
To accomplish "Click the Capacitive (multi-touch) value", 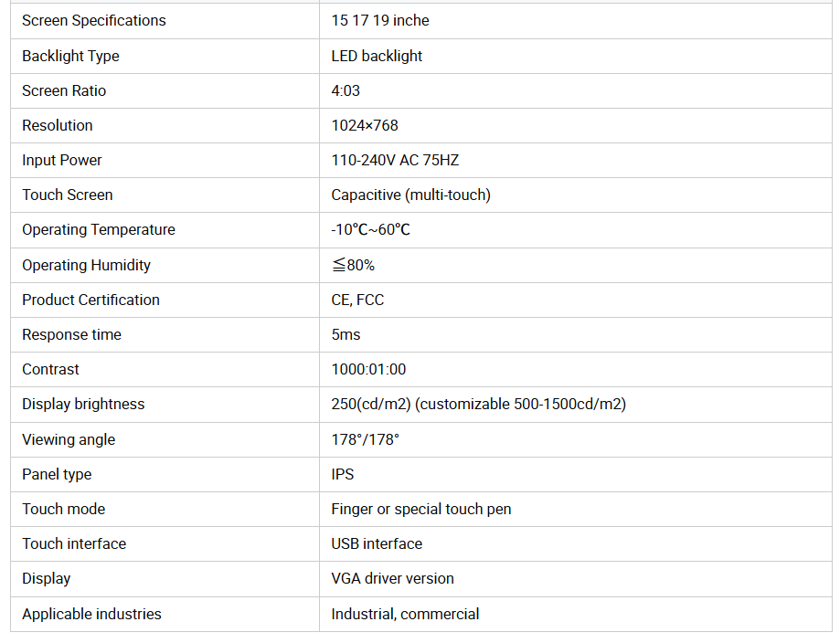I will (410, 195).
